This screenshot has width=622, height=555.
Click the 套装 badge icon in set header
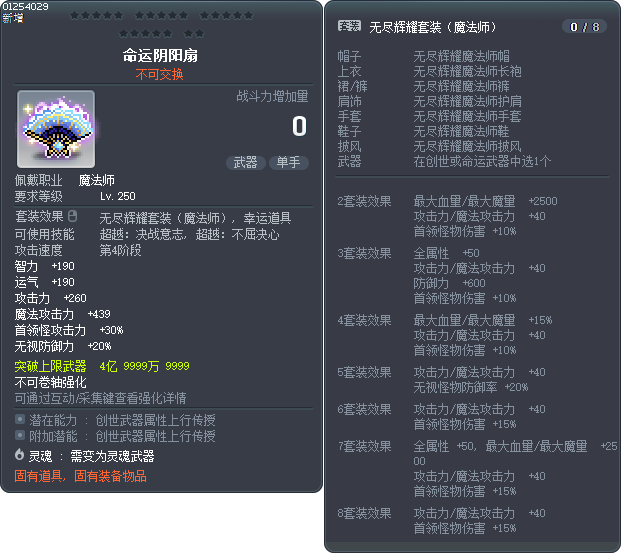(x=349, y=26)
